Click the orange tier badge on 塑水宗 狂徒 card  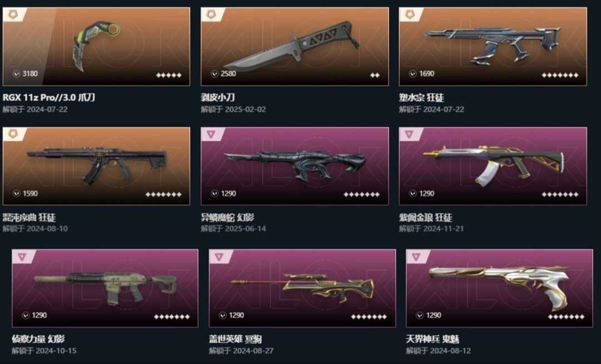point(410,14)
